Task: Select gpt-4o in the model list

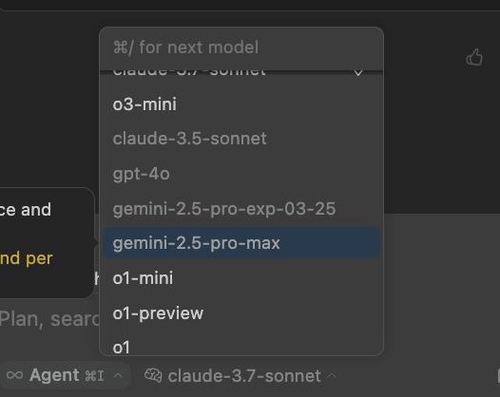Action: tap(241, 174)
